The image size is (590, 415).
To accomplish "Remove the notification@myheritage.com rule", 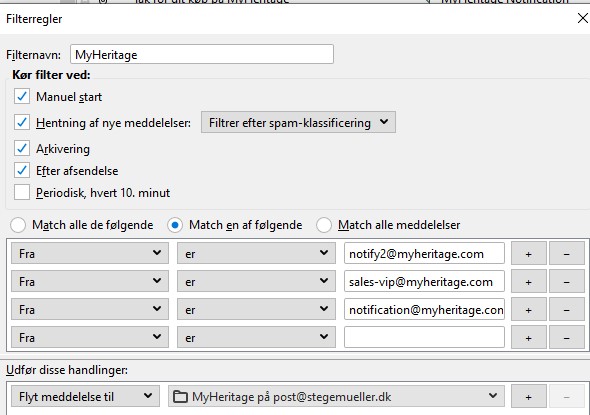I will click(566, 310).
